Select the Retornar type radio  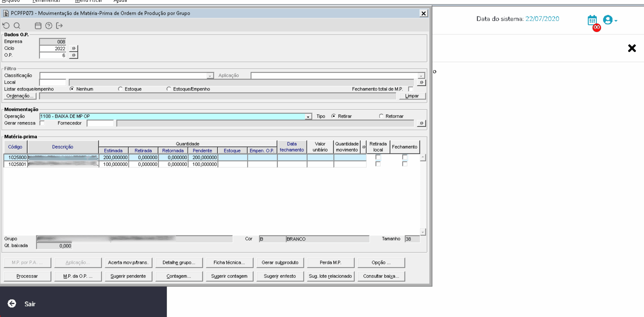[381, 116]
